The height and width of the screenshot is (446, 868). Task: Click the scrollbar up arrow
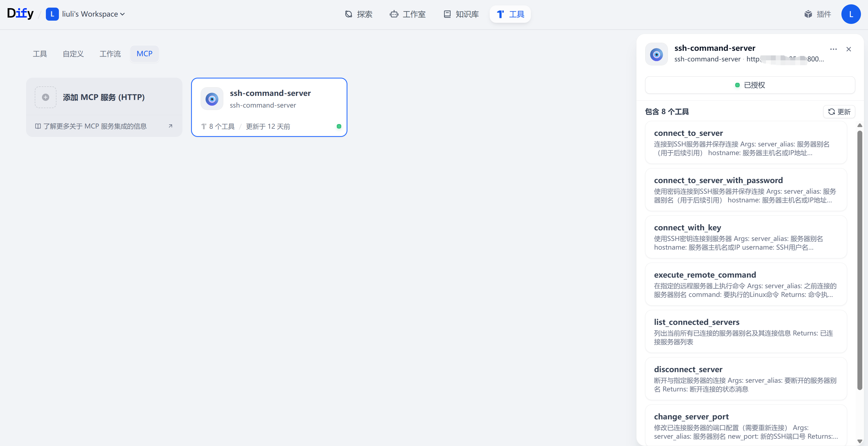coord(860,125)
